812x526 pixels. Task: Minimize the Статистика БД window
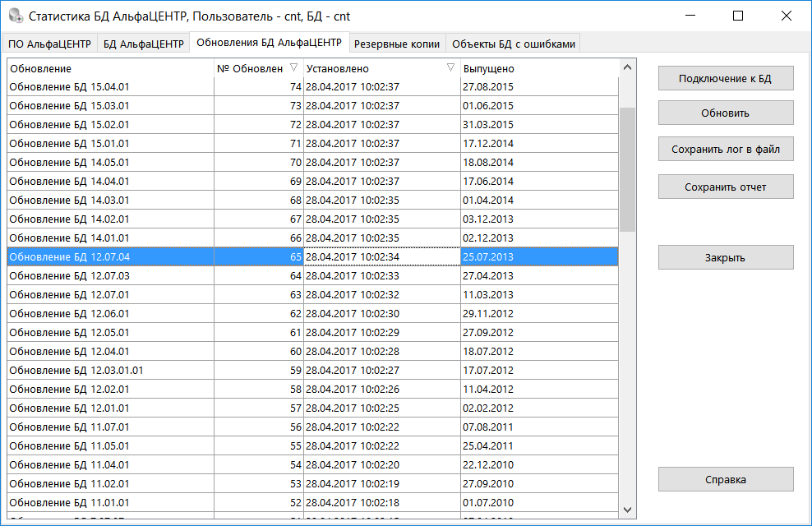690,16
